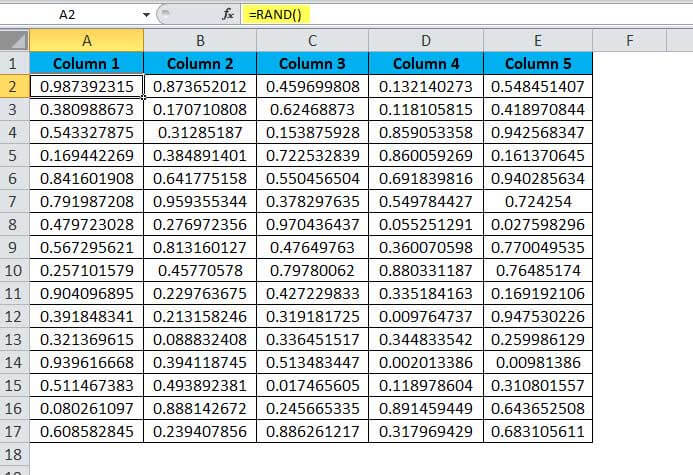This screenshot has width=693, height=475.
Task: Select cell with value 0.161370645
Action: click(538, 156)
